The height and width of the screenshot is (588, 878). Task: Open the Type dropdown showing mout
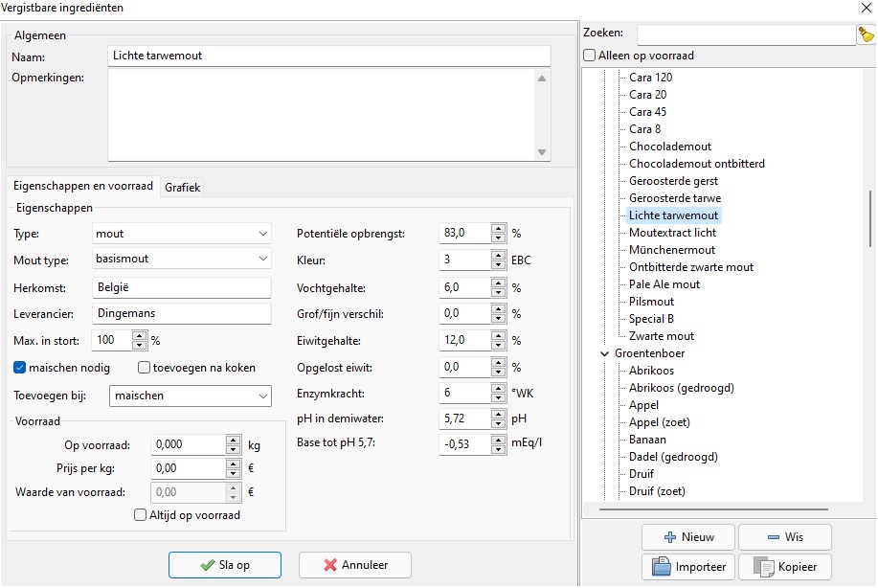182,234
